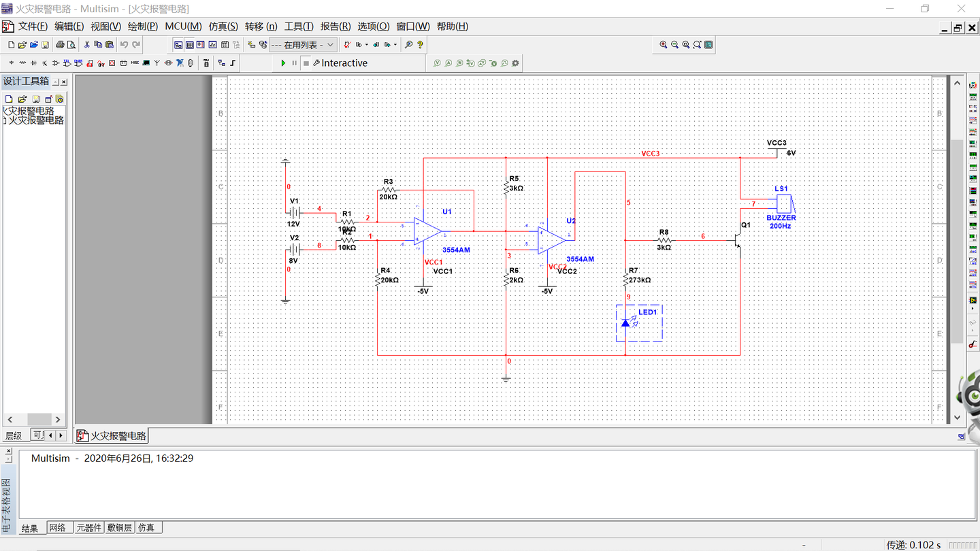
Task: Click the New file icon in main toolbar
Action: point(11,45)
